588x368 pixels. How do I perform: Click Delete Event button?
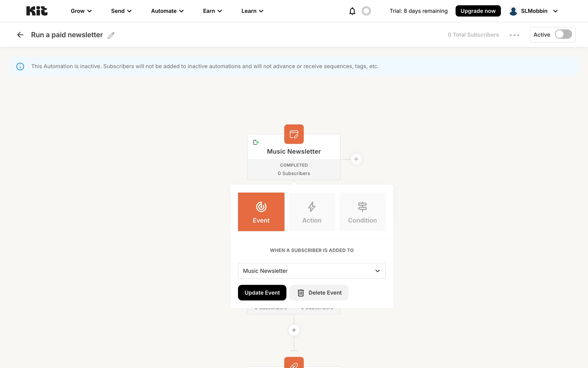point(319,293)
